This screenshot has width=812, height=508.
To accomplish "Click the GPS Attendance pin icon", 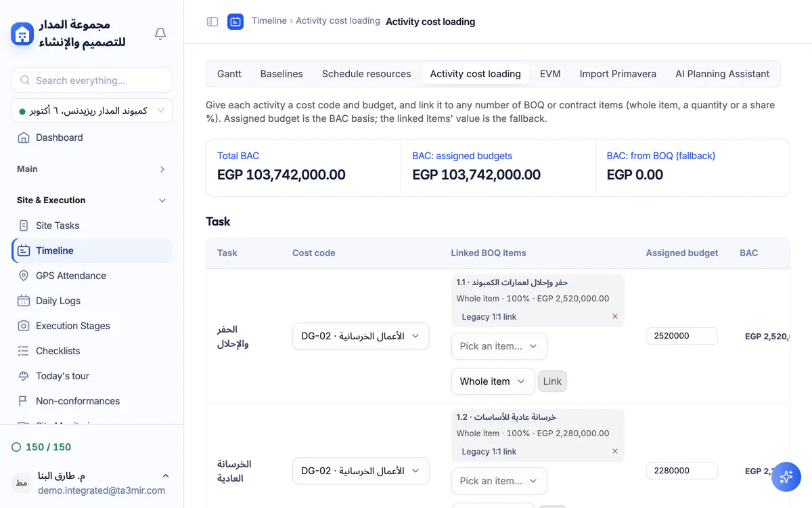I will click(x=24, y=276).
